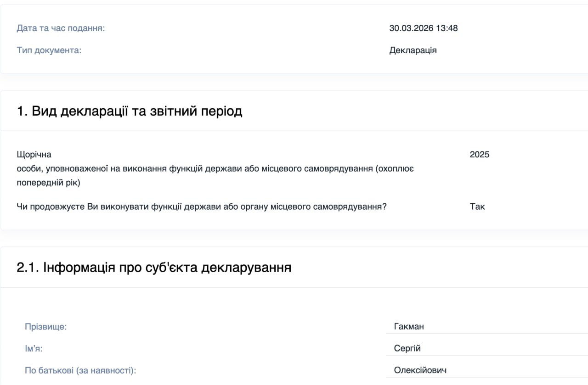The image size is (588, 385).
Task: Click heading '2.1. Інформація про суб'єкта декларування'
Action: click(x=154, y=268)
